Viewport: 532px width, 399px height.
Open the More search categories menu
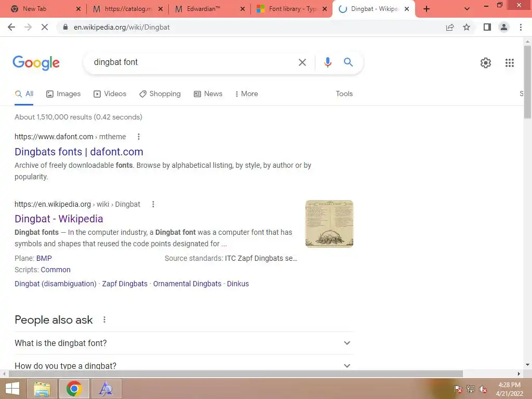coord(247,94)
